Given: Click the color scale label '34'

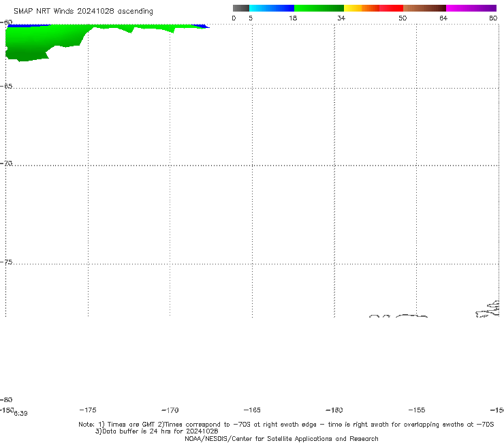Looking at the screenshot, I should click(x=341, y=18).
